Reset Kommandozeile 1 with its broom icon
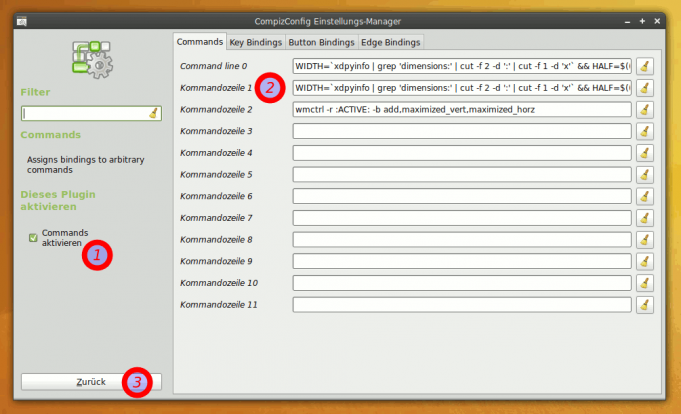 coord(645,88)
